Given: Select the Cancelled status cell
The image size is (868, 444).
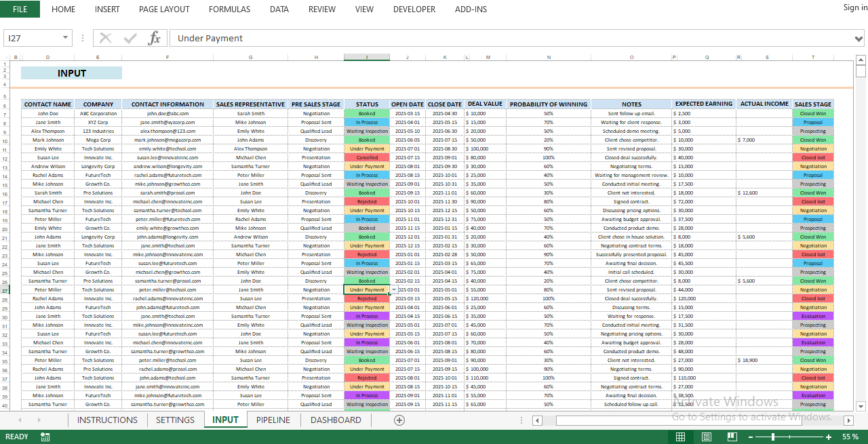Looking at the screenshot, I should pyautogui.click(x=367, y=157).
